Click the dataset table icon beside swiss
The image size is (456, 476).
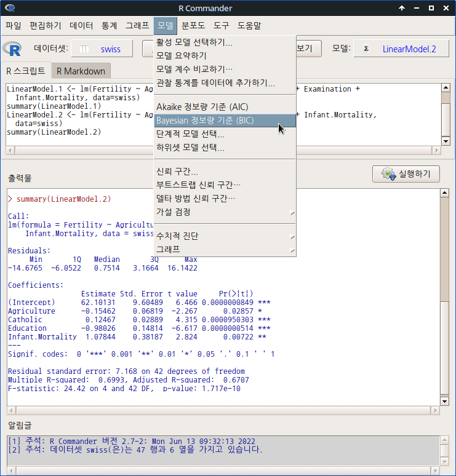84,49
